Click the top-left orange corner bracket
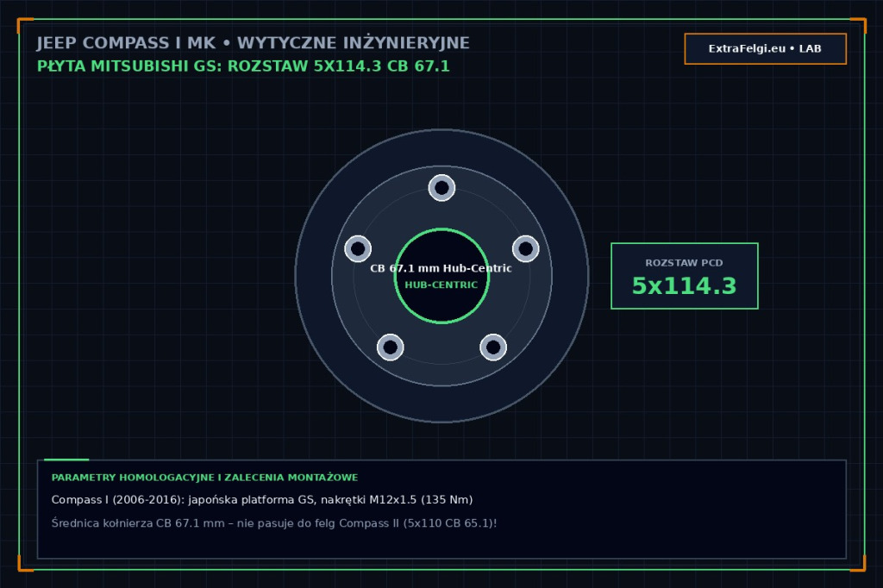The width and height of the screenshot is (883, 588). (x=25, y=25)
